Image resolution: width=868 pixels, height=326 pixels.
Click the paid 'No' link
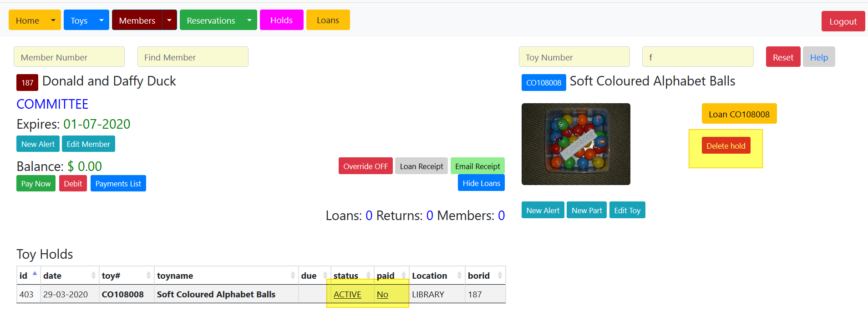382,295
